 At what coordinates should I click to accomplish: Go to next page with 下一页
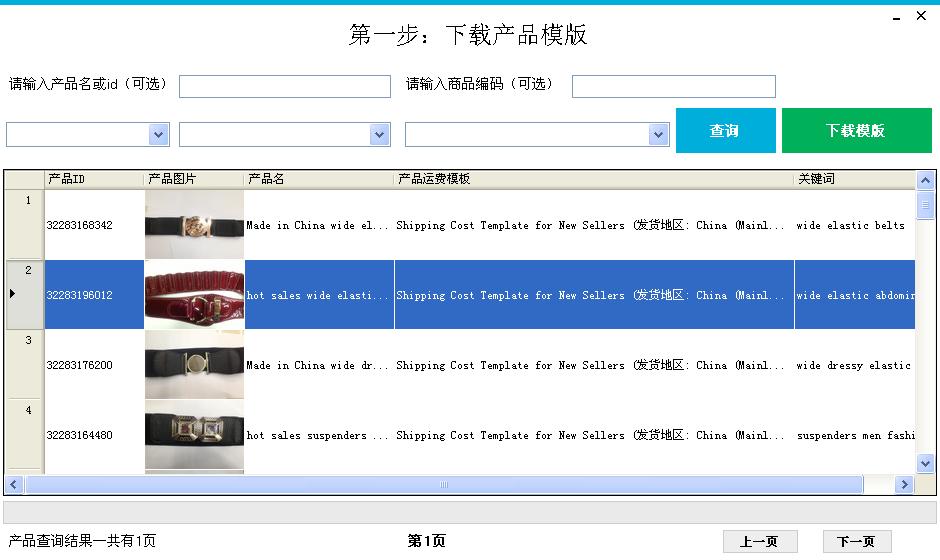point(855,541)
